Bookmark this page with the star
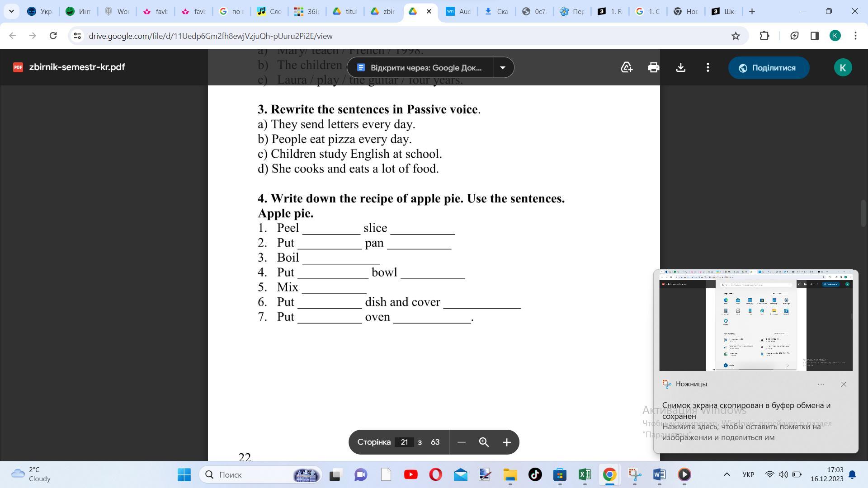Viewport: 868px width, 488px height. point(736,36)
